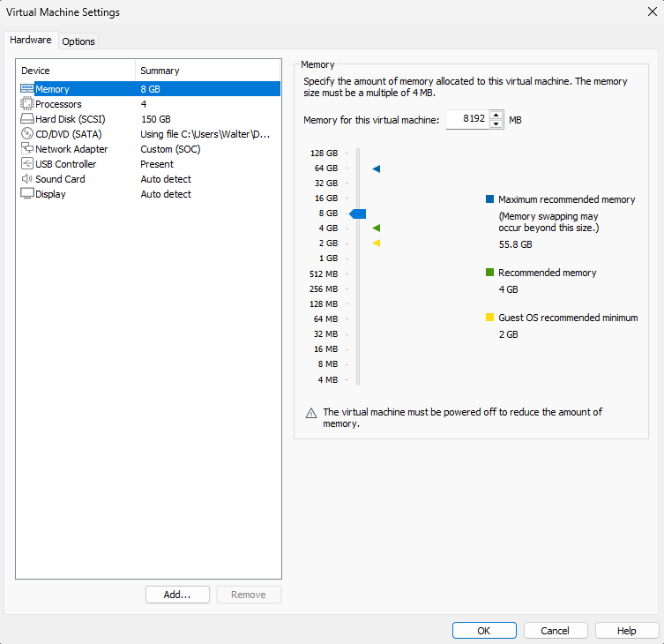Select the USB Controller icon
Viewport: 664px width, 644px height.
pos(26,164)
